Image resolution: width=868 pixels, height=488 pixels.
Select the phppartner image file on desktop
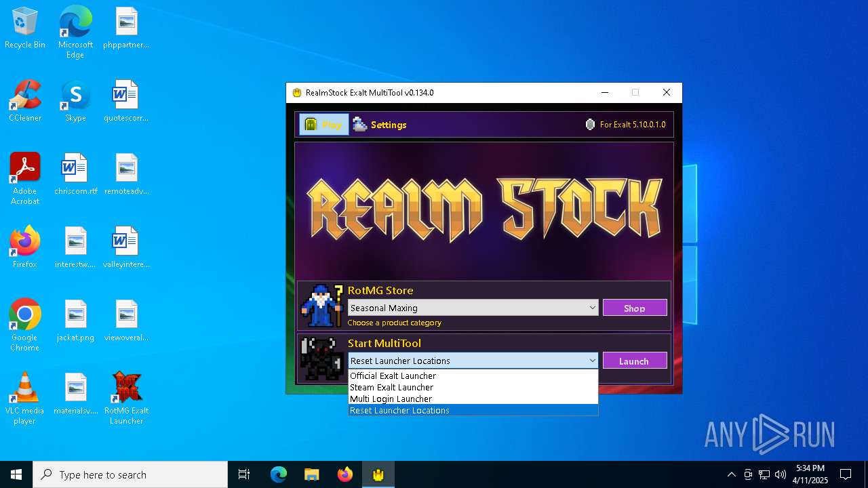[126, 28]
